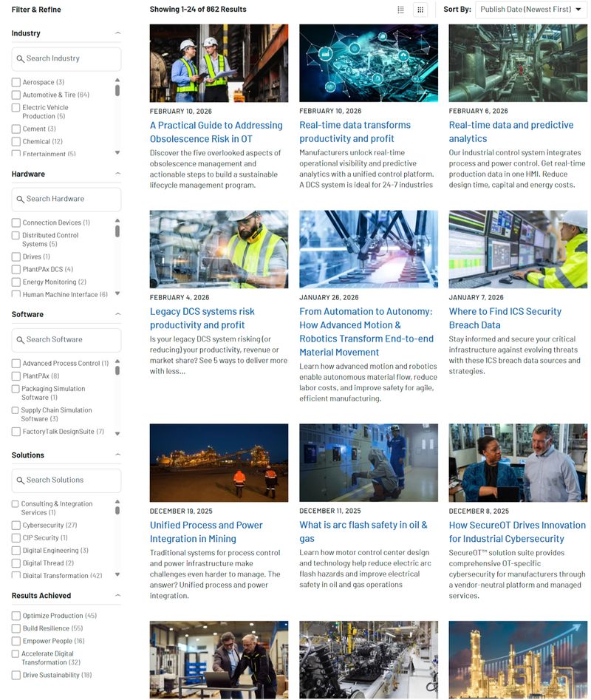Screen dimensions: 591x700
Task: Check the Aerospace industry filter
Action: (16, 81)
